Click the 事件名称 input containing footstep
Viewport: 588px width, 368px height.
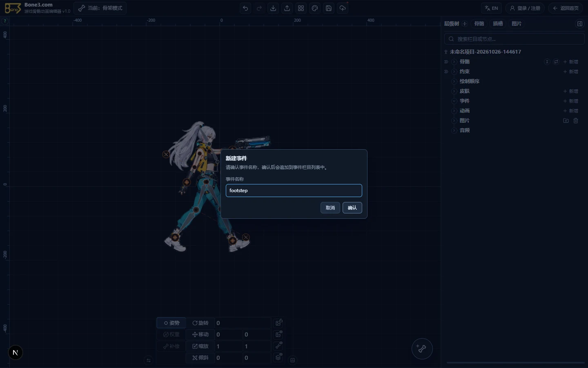click(294, 191)
